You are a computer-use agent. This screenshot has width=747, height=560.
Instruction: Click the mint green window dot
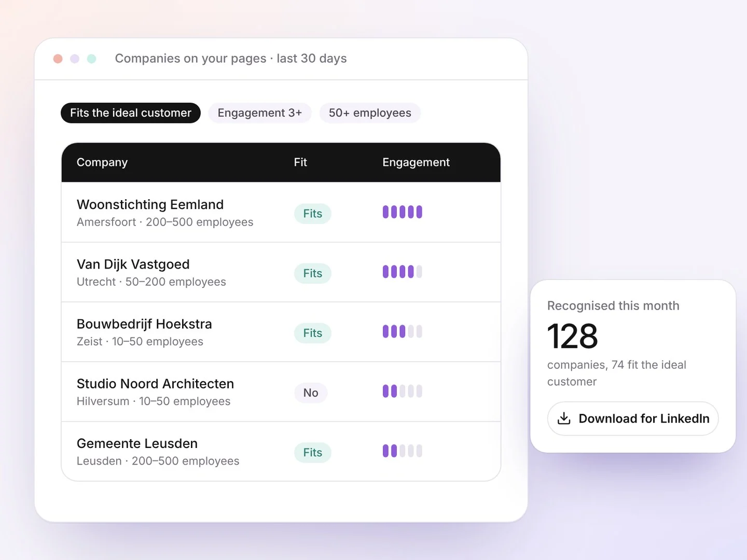tap(92, 59)
